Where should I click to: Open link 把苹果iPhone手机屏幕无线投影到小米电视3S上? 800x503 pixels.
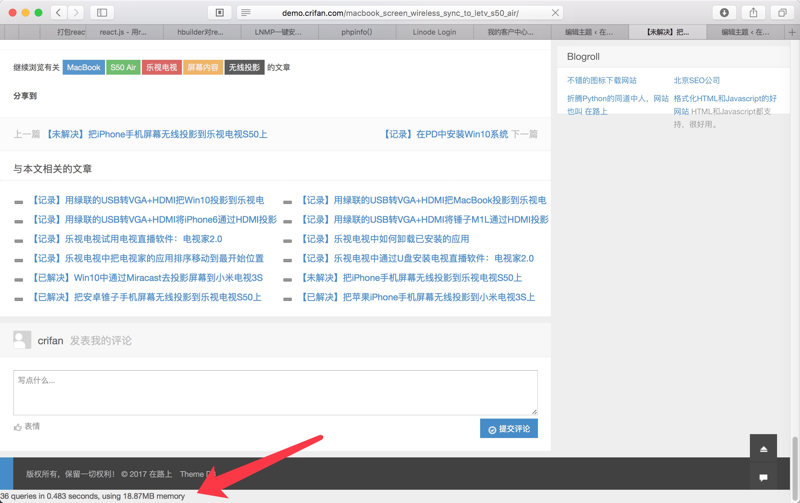click(x=417, y=297)
